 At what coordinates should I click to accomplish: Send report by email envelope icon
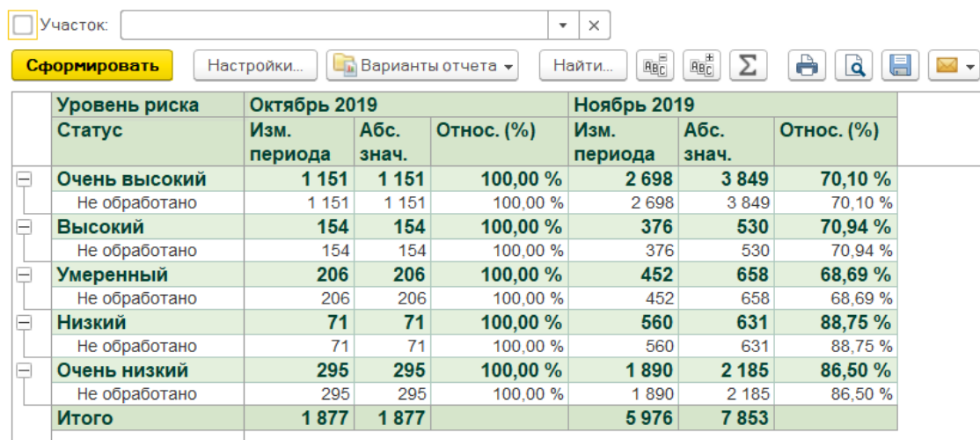click(946, 66)
